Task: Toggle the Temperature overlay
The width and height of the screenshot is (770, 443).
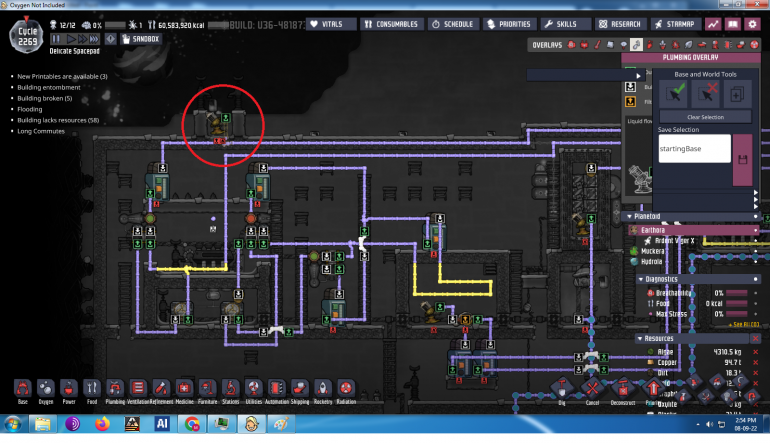Action: tap(597, 45)
